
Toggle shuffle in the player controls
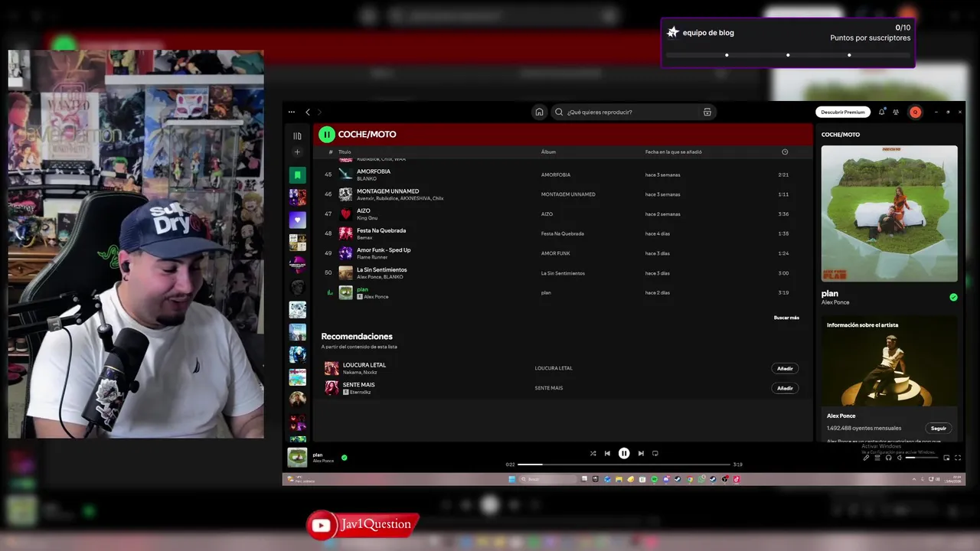pos(593,453)
